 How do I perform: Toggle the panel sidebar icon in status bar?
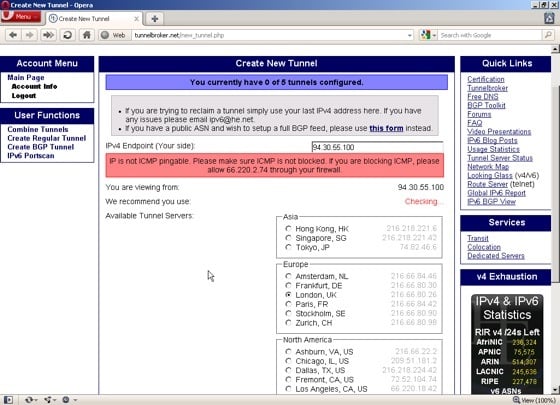click(9, 400)
